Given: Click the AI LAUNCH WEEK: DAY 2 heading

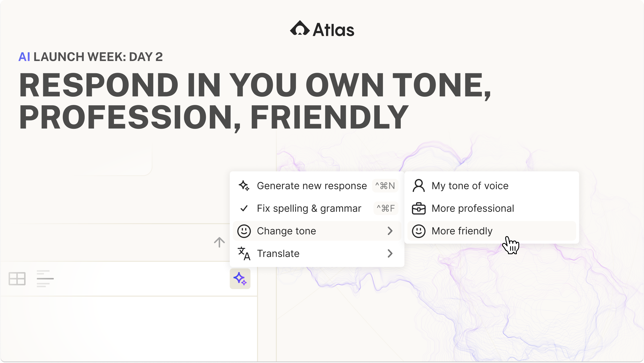Looking at the screenshot, I should click(x=91, y=57).
